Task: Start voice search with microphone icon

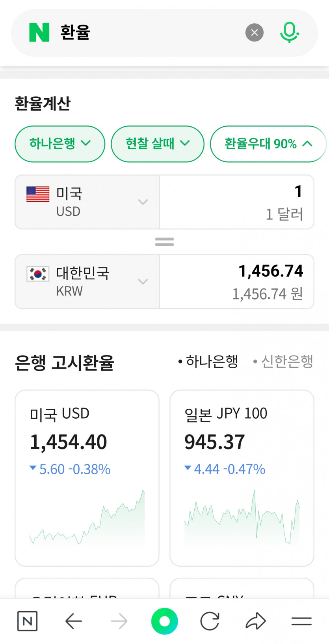Action: pos(290,32)
